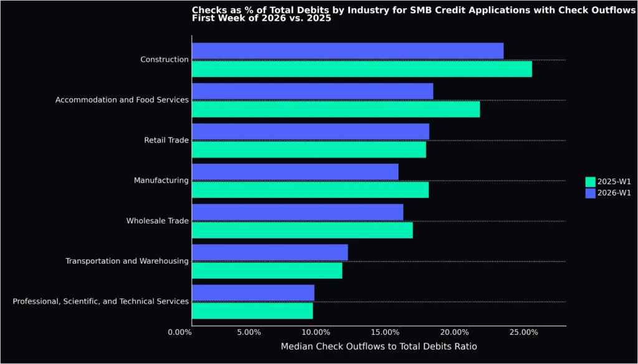The height and width of the screenshot is (364, 638).
Task: Click the green 2025 Retail Trade bar
Action: coord(309,149)
